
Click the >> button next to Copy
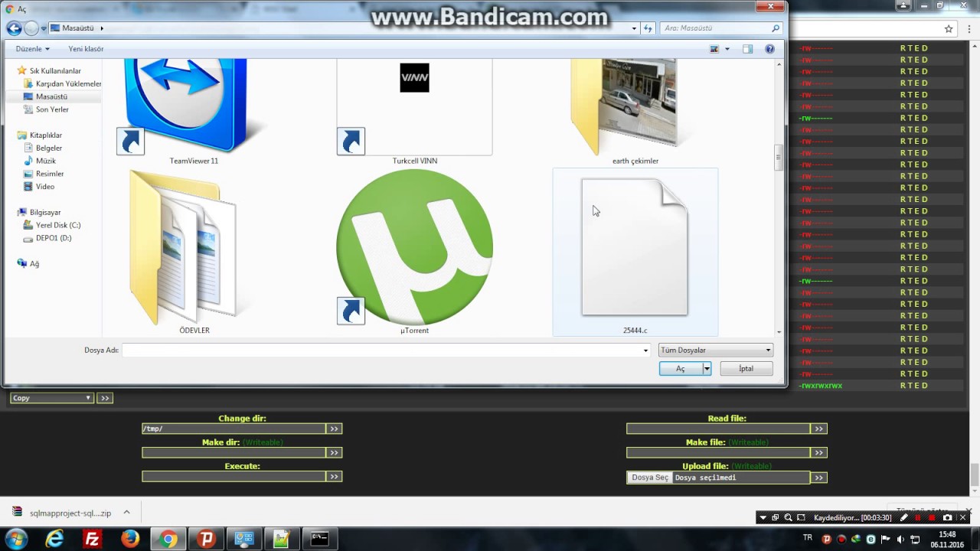(105, 398)
